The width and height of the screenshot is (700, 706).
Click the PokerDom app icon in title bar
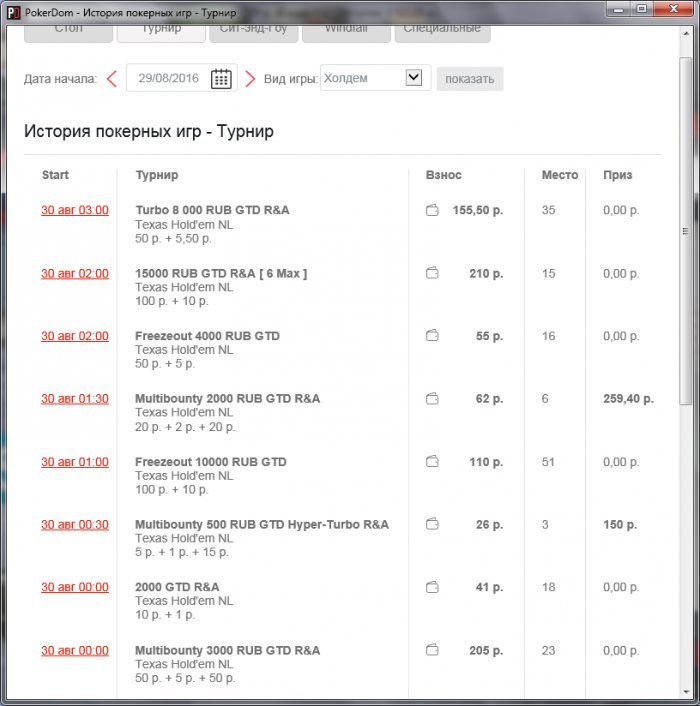click(x=14, y=13)
